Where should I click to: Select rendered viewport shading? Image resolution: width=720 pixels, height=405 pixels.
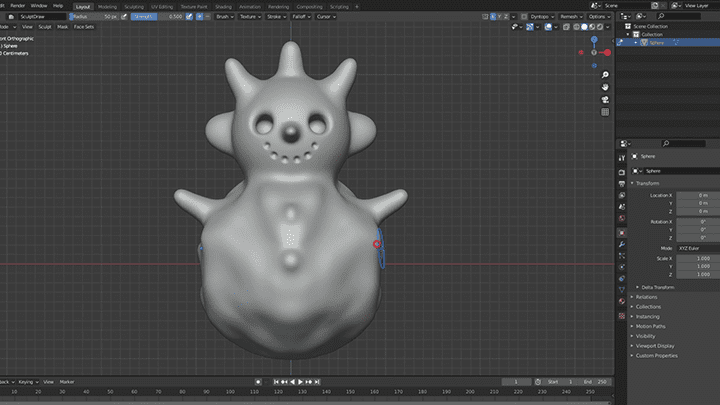pos(600,27)
